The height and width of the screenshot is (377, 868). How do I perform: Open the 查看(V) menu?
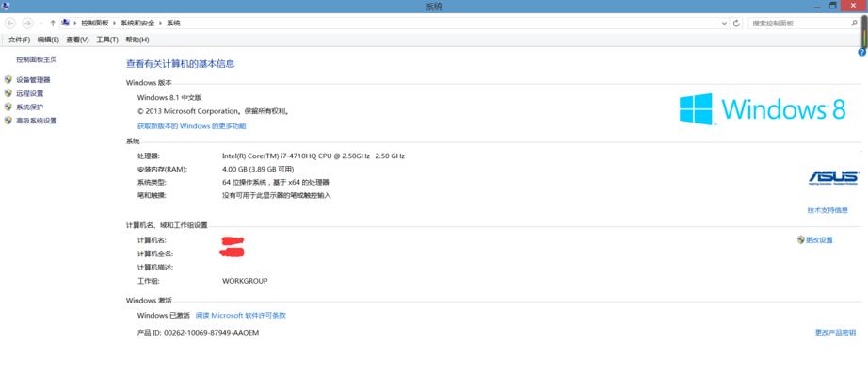(x=77, y=40)
